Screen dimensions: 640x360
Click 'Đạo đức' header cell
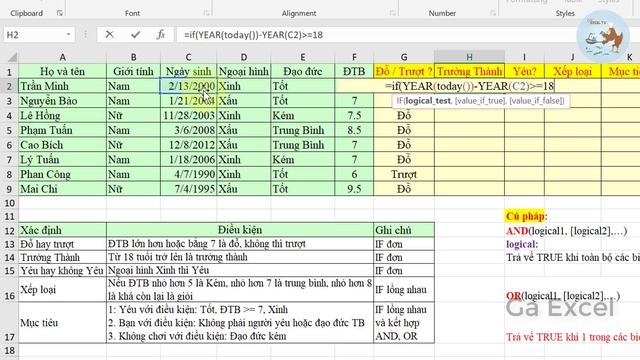302,71
